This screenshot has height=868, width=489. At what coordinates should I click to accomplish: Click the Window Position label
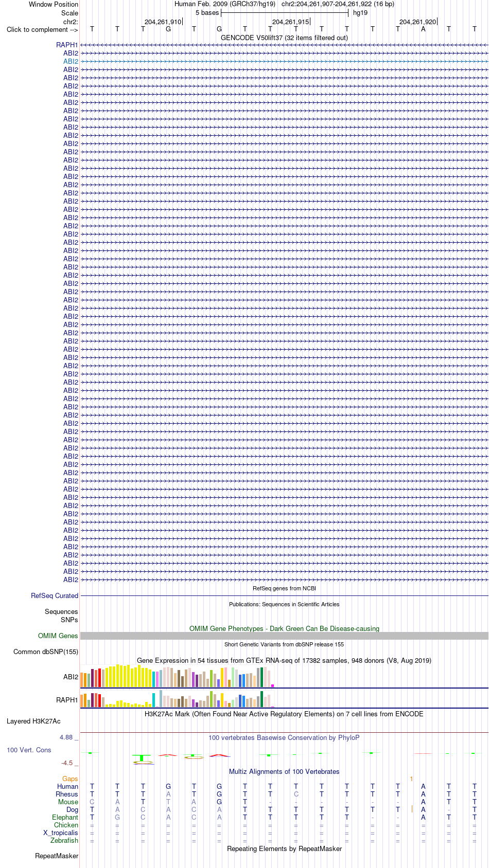click(x=54, y=4)
